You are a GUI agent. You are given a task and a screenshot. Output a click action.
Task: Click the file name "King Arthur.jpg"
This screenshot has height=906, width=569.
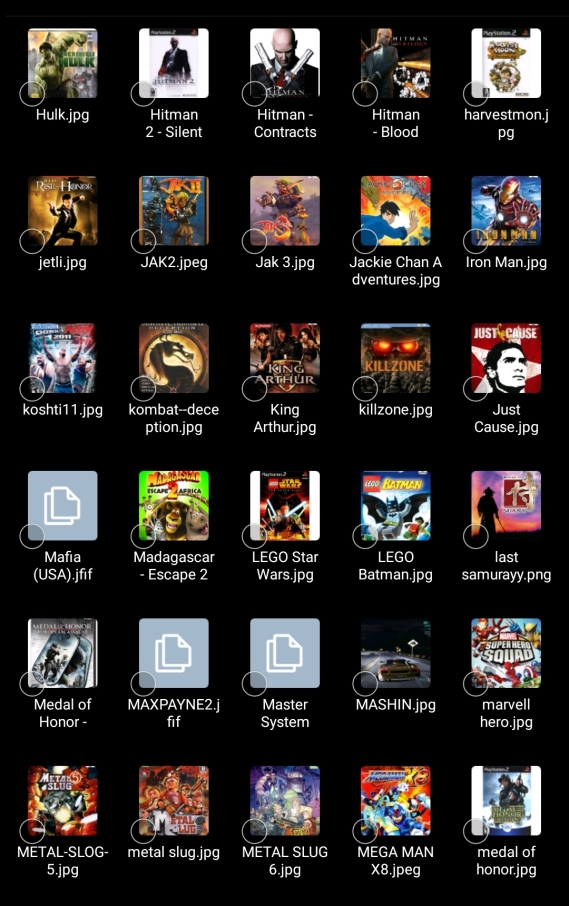click(285, 418)
